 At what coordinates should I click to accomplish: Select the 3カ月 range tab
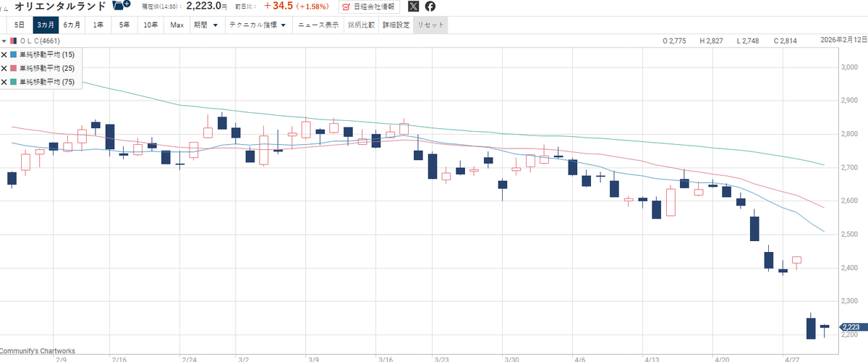46,25
